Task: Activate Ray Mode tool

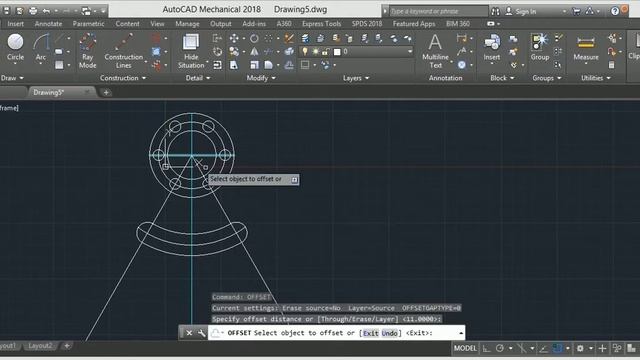Action: click(x=87, y=51)
